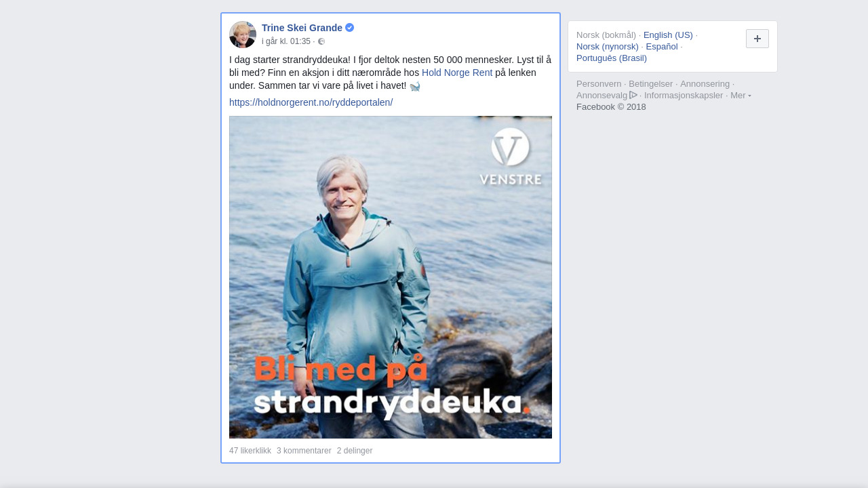View the 47 likerklikk list
Image resolution: width=868 pixels, height=488 pixels.
click(250, 451)
